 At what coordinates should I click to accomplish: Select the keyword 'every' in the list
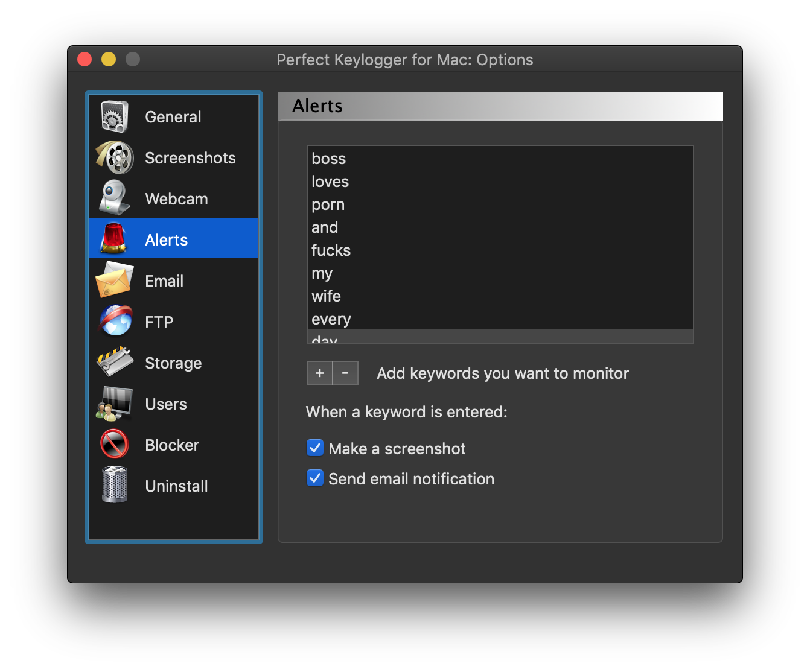(500, 319)
